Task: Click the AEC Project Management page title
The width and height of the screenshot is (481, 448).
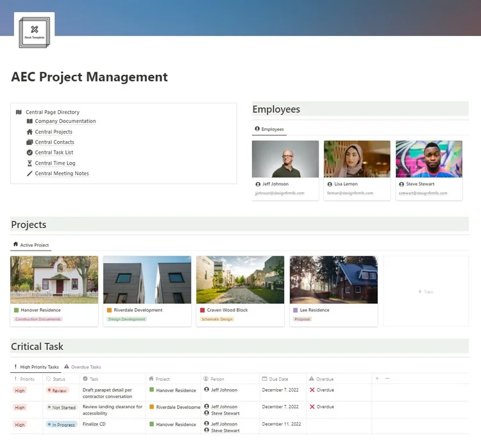Action: [89, 77]
